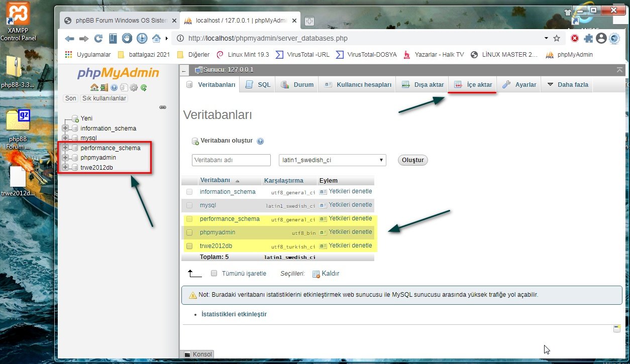Collapse navigation panel with arrow beside Sunucu

tap(185, 70)
